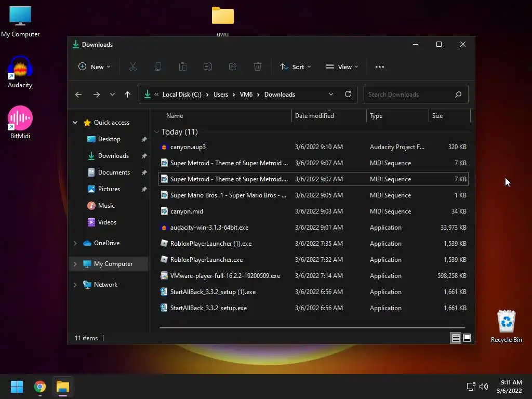Select audacity-win-3.1.3-64bit.exe file
This screenshot has width=532, height=399.
(313, 228)
